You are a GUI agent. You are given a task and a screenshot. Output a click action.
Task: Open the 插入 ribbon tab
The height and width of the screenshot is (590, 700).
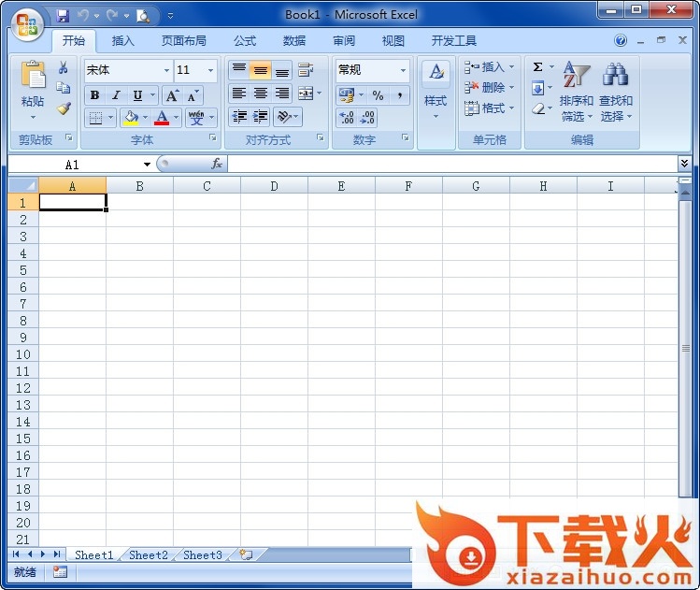[122, 41]
